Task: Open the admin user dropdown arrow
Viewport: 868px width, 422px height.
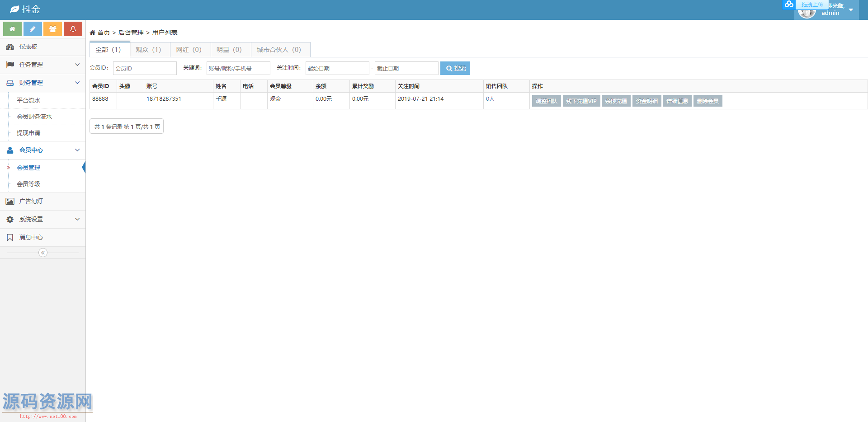Action: click(851, 10)
